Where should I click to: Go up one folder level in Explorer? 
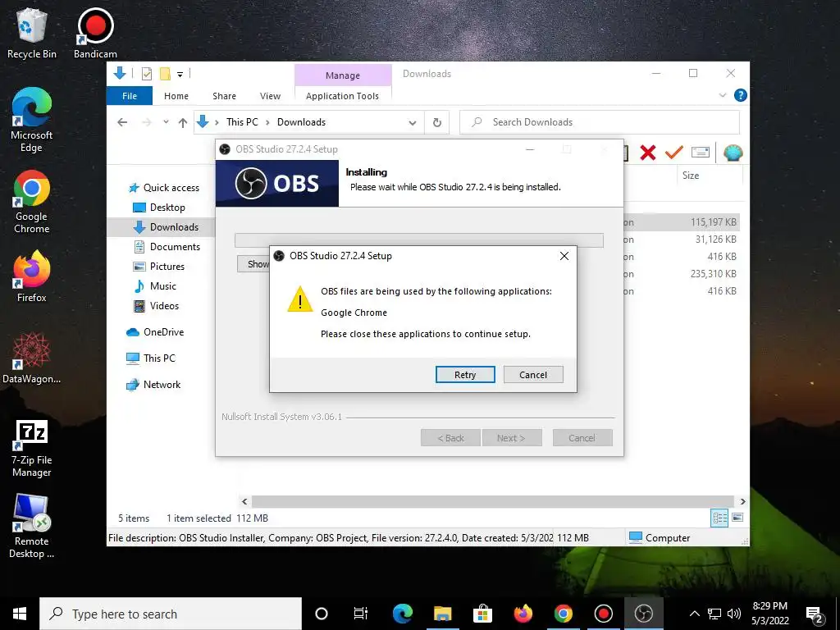pyautogui.click(x=183, y=123)
